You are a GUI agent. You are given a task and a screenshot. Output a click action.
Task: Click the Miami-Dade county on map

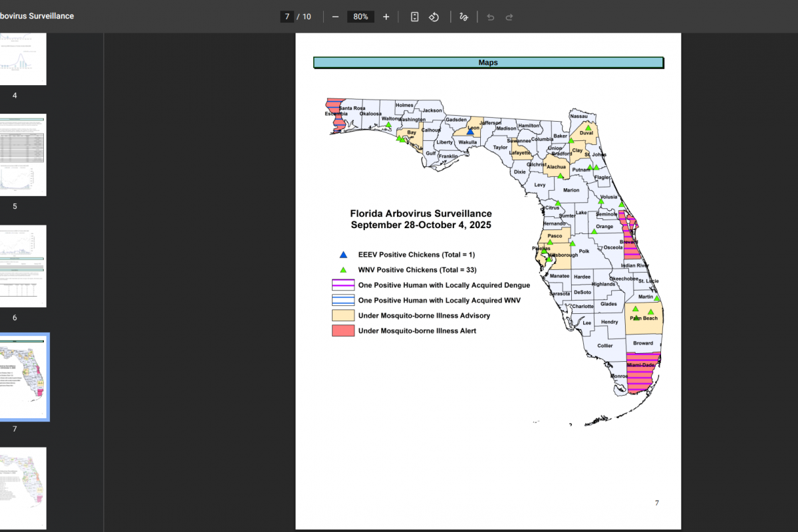pyautogui.click(x=642, y=372)
